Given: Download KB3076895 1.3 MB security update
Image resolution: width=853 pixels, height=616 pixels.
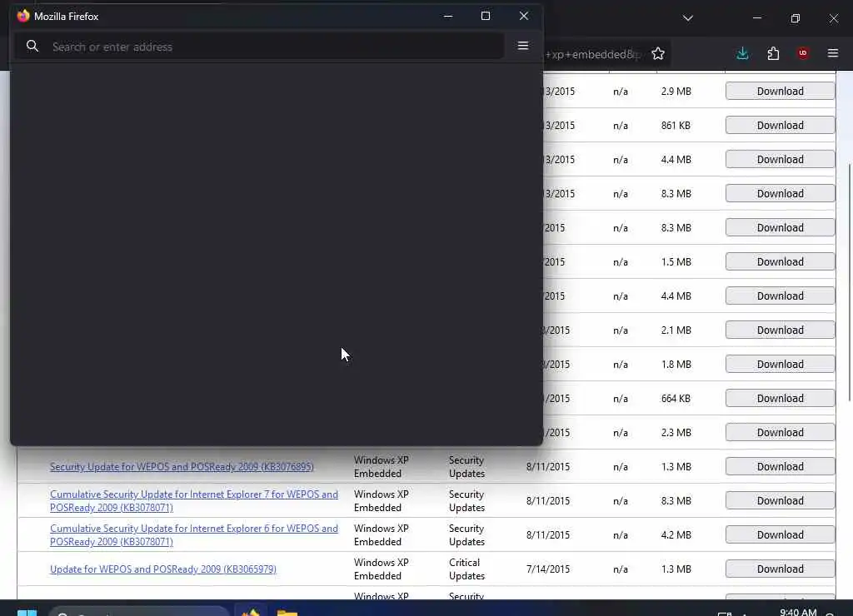Looking at the screenshot, I should [780, 466].
